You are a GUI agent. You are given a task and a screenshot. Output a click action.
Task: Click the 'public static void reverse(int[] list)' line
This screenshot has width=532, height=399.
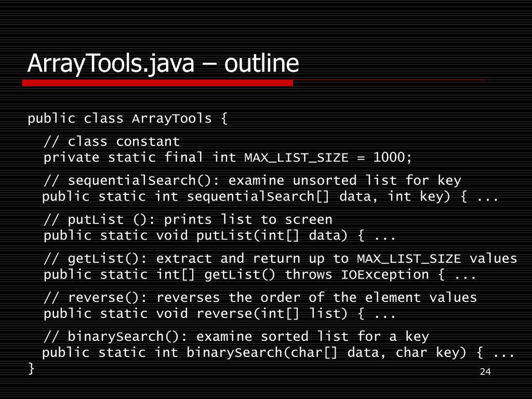click(220, 313)
